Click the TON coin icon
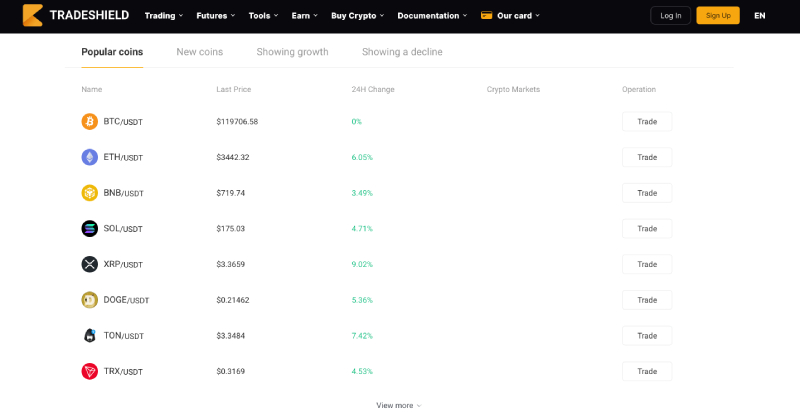This screenshot has width=800, height=412. (90, 336)
